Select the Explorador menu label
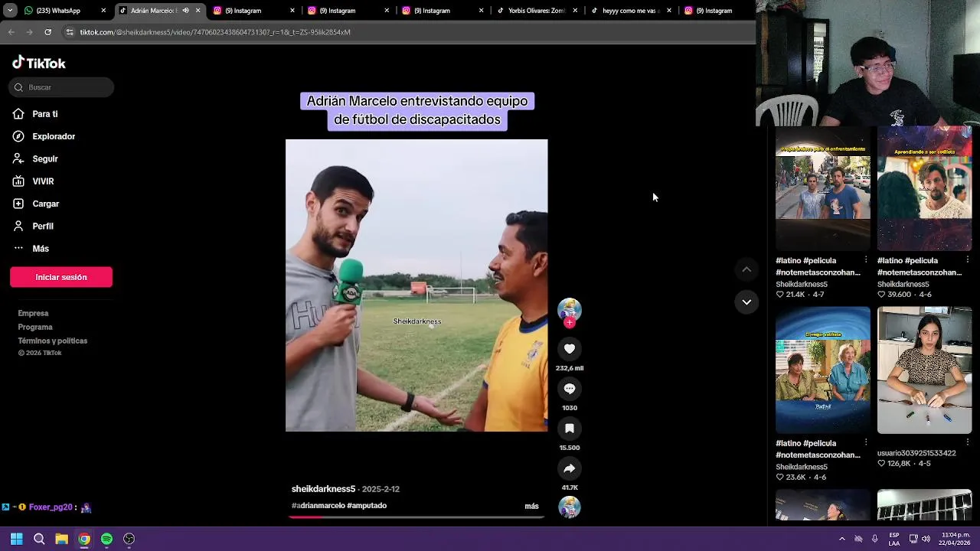 click(54, 136)
